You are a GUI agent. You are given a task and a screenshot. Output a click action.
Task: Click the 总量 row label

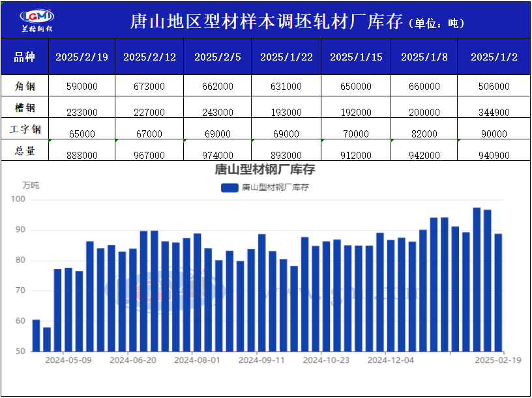click(x=24, y=151)
